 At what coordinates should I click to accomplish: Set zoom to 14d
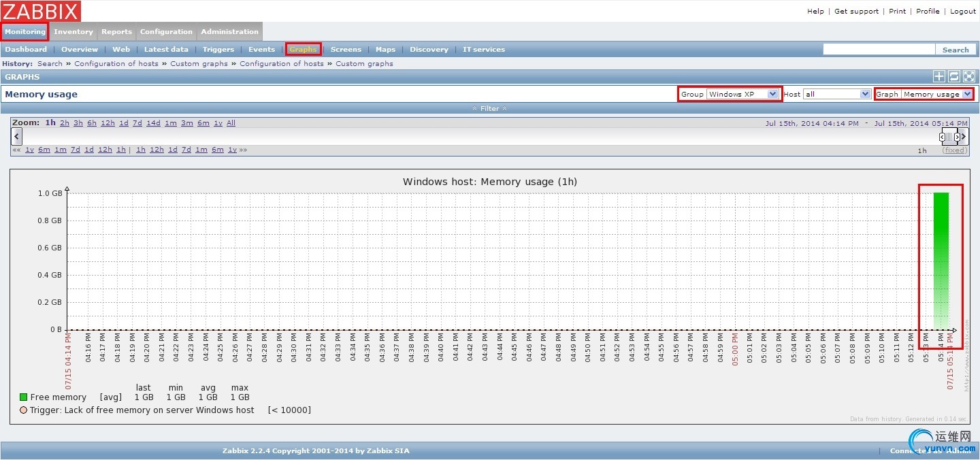pyautogui.click(x=153, y=123)
